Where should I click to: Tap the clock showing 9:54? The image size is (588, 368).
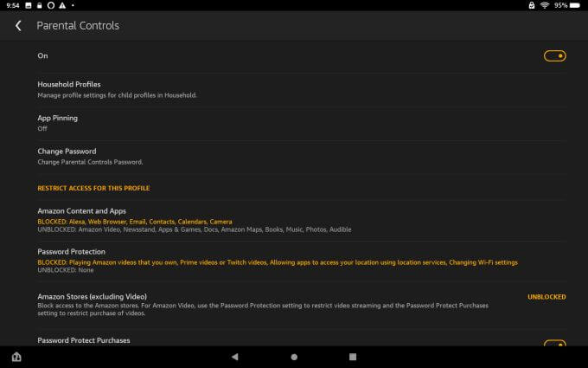point(13,5)
